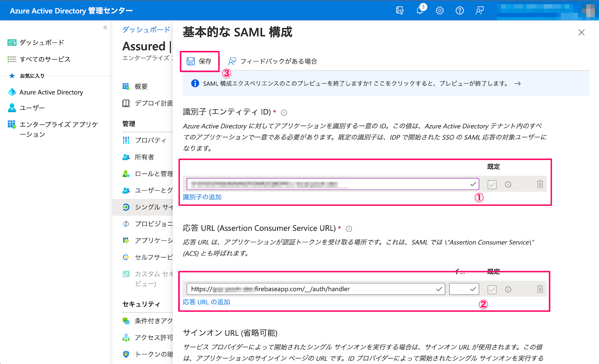
Task: Click フィードバックがある場合 button
Action: (x=273, y=61)
